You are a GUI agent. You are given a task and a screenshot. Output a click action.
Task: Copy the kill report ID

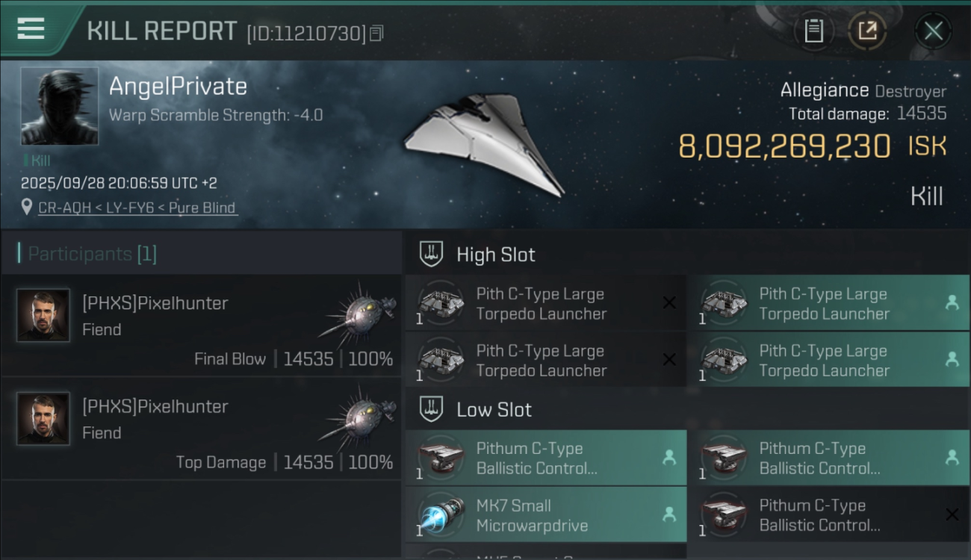pos(376,33)
